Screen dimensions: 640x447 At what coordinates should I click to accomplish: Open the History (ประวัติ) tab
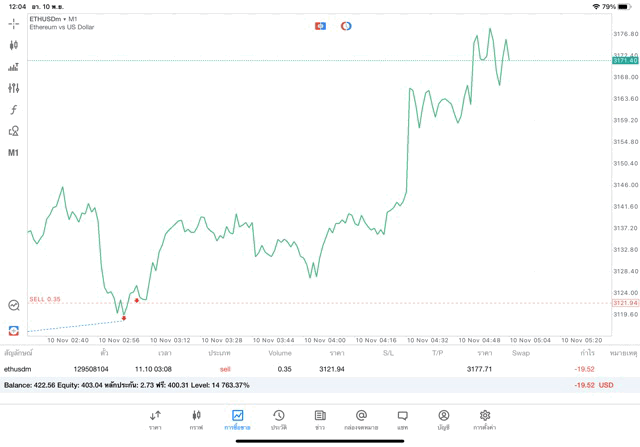(278, 419)
